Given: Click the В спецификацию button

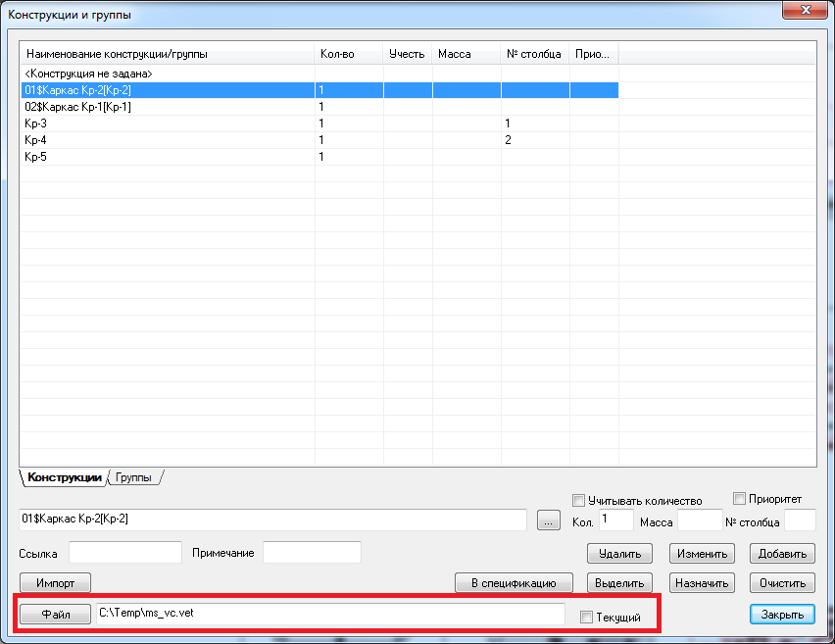Looking at the screenshot, I should tap(513, 583).
